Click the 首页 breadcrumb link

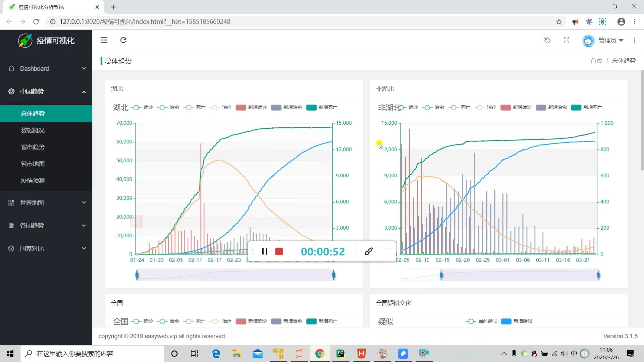(x=596, y=61)
